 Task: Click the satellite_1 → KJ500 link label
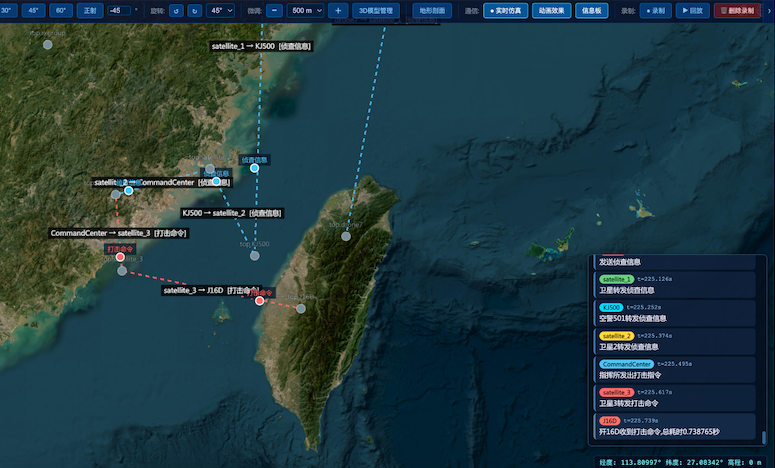[x=261, y=46]
